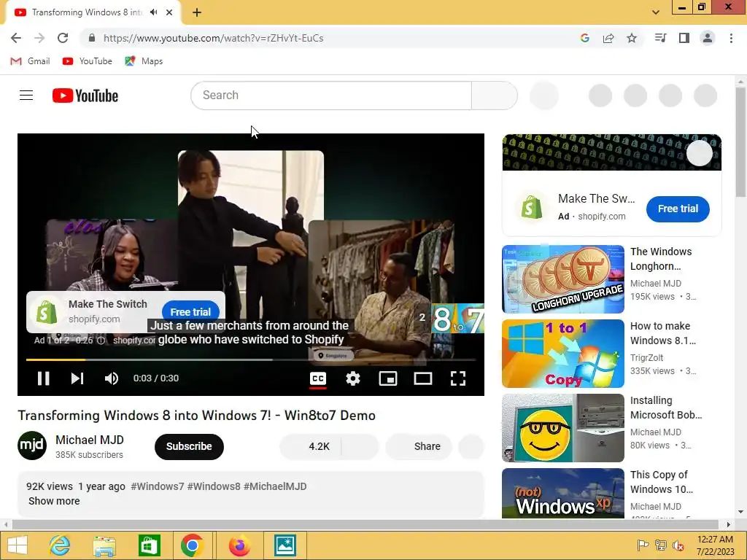747x560 pixels.
Task: Open the #MichaelMJD hashtag
Action: [275, 486]
